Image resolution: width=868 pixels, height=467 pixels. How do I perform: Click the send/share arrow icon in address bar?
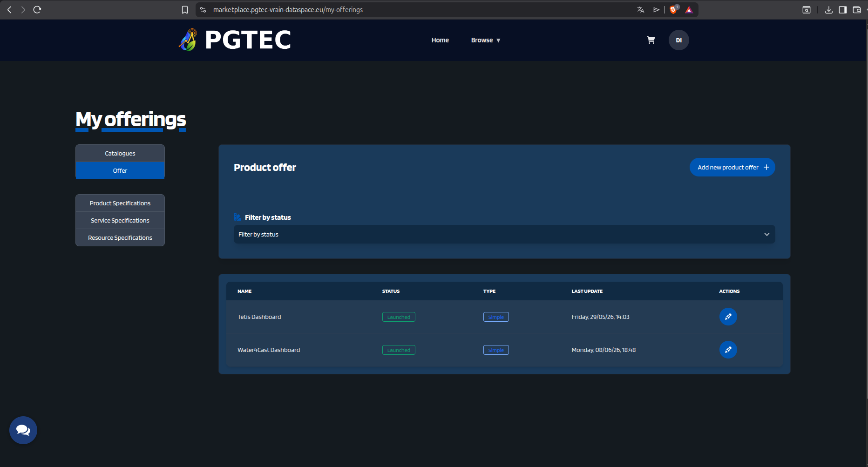656,10
